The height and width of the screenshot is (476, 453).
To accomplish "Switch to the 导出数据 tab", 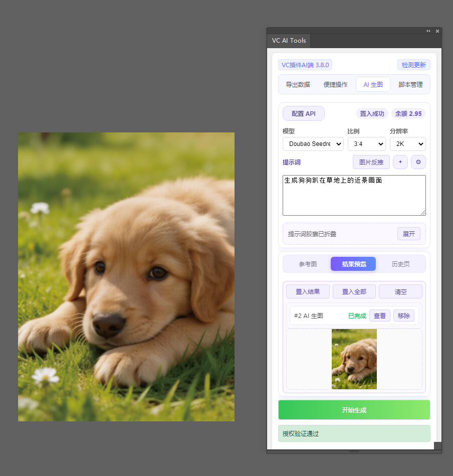I will 298,85.
